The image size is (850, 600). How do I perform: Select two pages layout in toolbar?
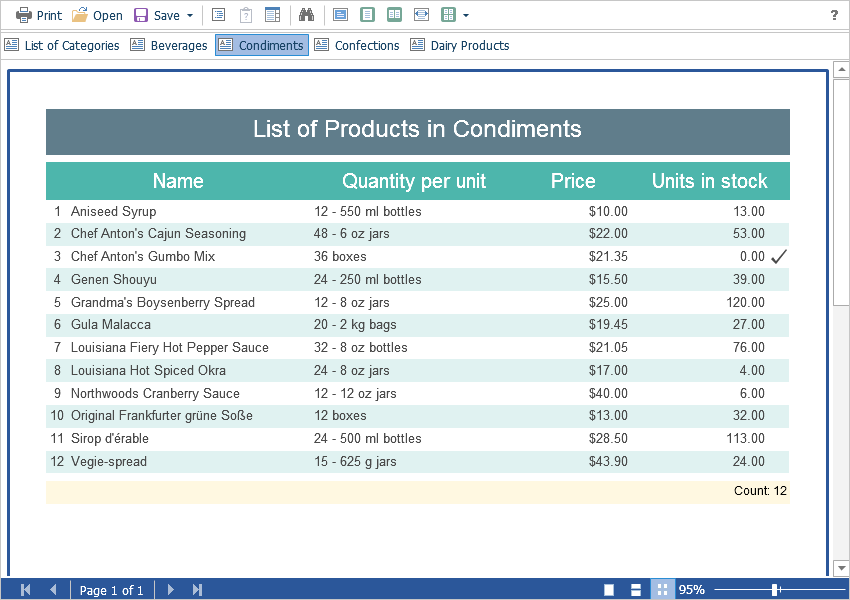395,15
